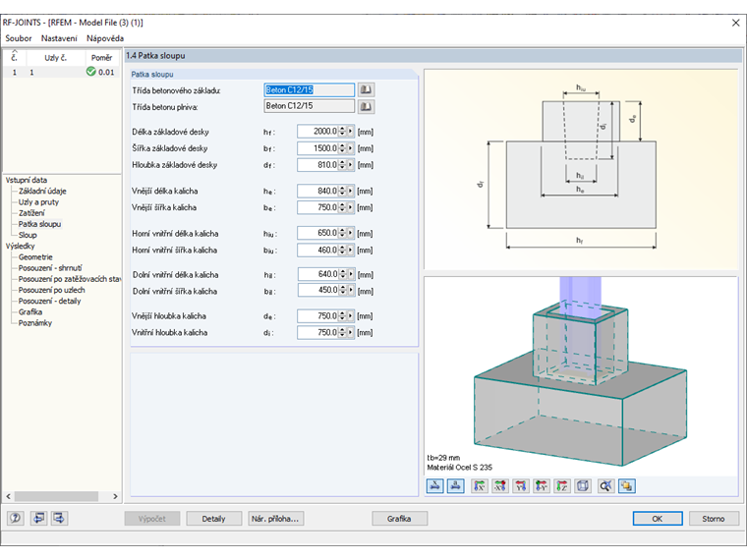747x560 pixels.
Task: Open Posouzení - detaily item
Action: pyautogui.click(x=49, y=301)
